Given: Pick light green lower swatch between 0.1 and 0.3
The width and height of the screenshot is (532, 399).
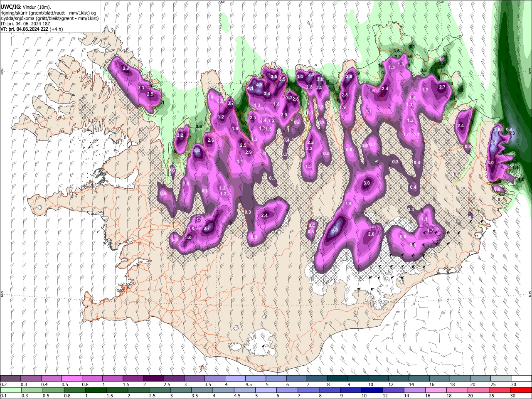Looking at the screenshot, I should (x=11, y=390).
